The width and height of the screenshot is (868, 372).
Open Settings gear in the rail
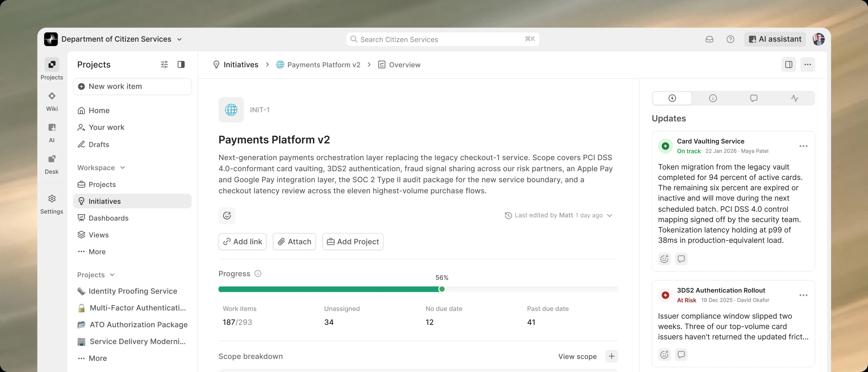coord(52,199)
